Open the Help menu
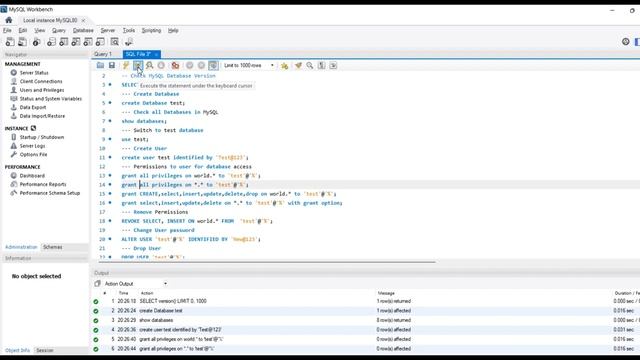Image resolution: width=640 pixels, height=360 pixels. (173, 31)
